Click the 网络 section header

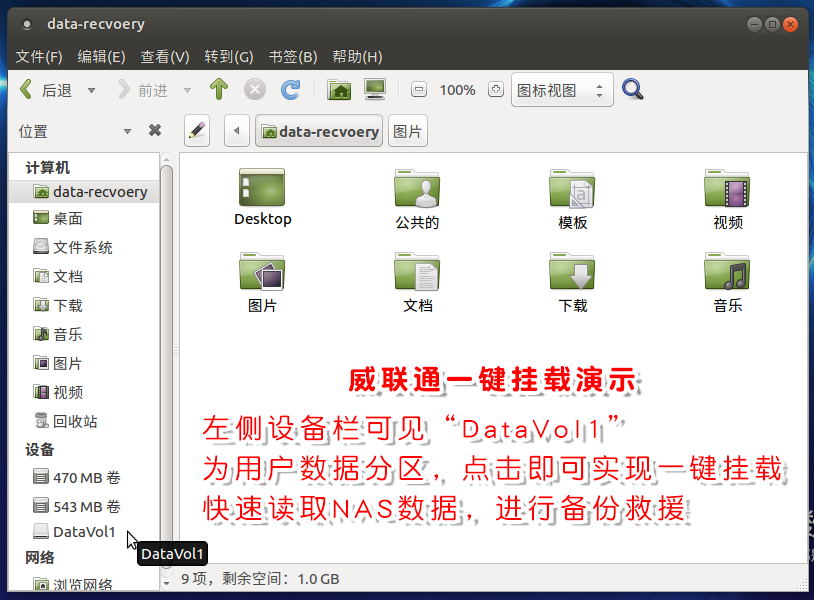(x=40, y=557)
